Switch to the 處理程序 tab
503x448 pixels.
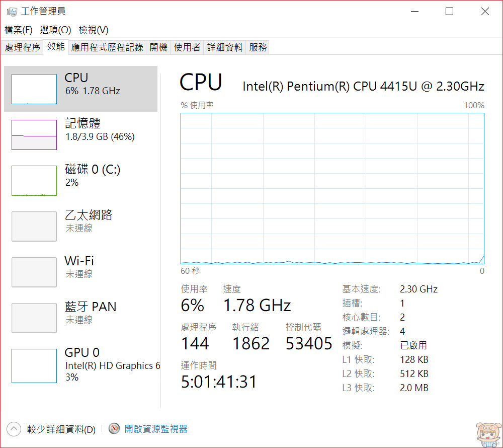click(x=23, y=47)
